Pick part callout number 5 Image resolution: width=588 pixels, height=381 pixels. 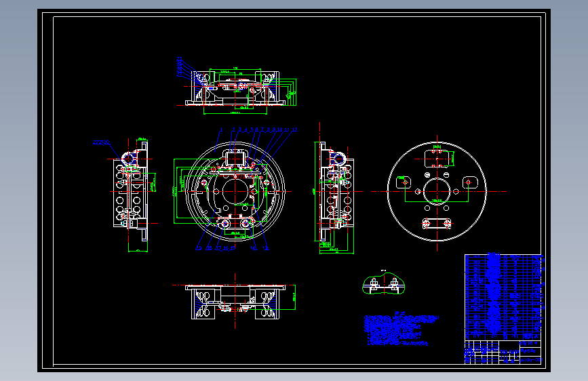tap(252, 129)
